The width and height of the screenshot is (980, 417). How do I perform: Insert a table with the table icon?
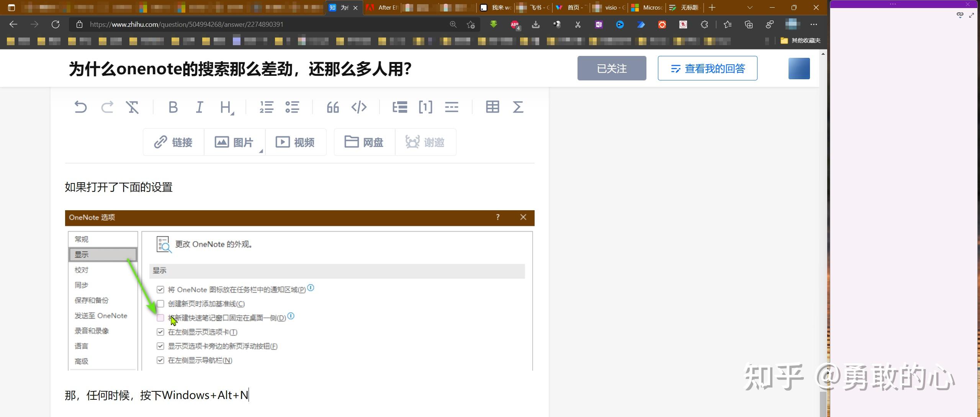(x=492, y=107)
